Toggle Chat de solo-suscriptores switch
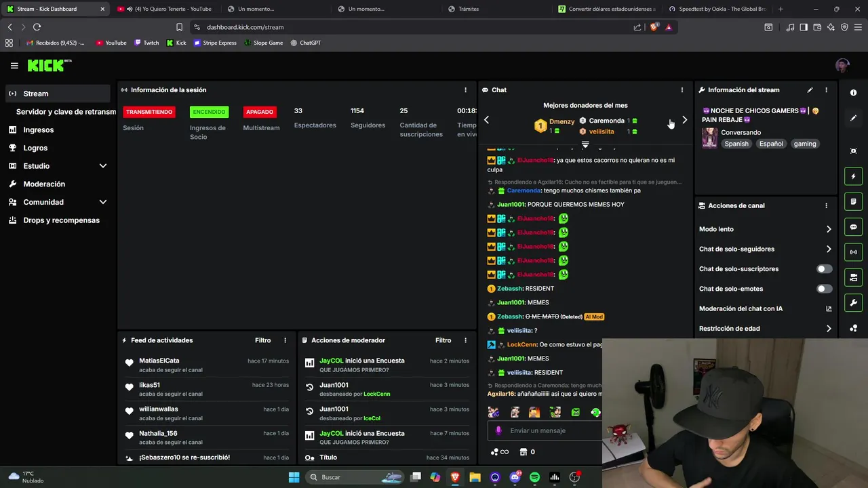The image size is (868, 488). coord(824,269)
